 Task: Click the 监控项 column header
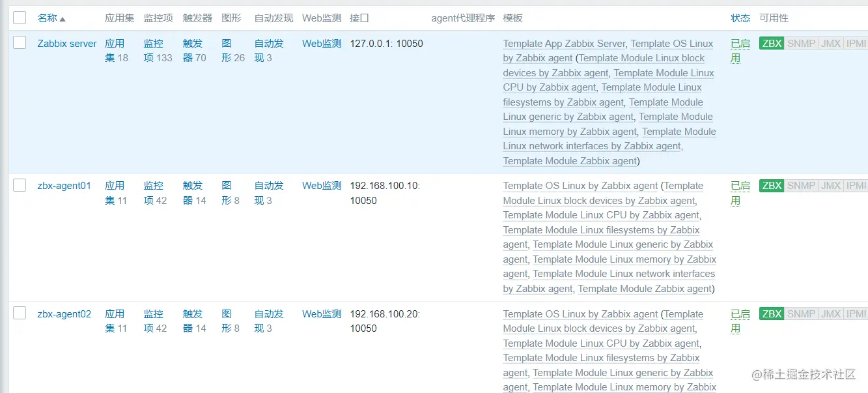click(x=158, y=18)
